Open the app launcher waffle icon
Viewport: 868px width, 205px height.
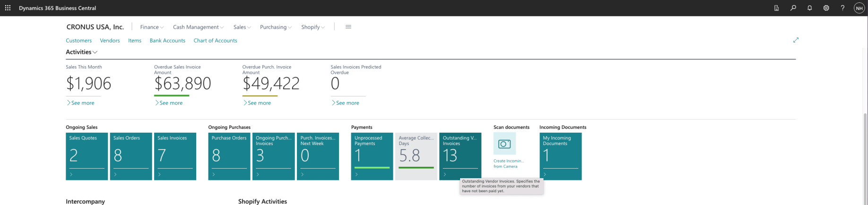[8, 8]
